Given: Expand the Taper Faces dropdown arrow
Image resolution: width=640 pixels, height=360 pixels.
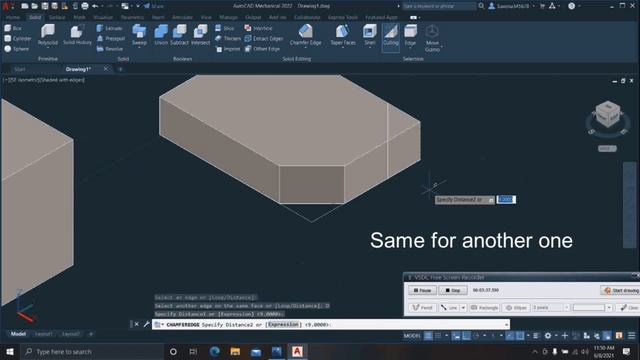Looking at the screenshot, I should [x=342, y=47].
